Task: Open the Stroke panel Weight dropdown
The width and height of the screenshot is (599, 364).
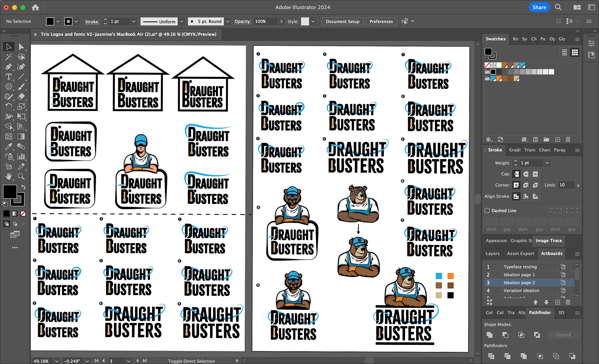Action: (547, 163)
